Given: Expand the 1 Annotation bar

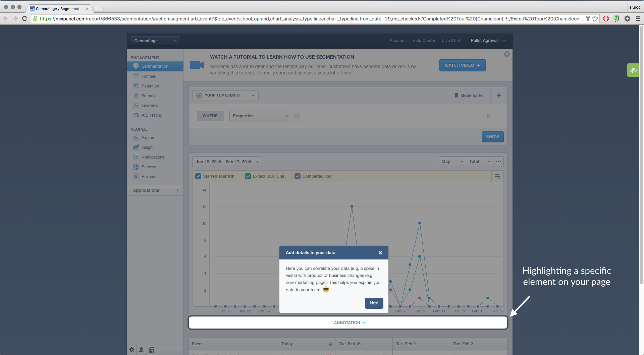Looking at the screenshot, I should [348, 323].
